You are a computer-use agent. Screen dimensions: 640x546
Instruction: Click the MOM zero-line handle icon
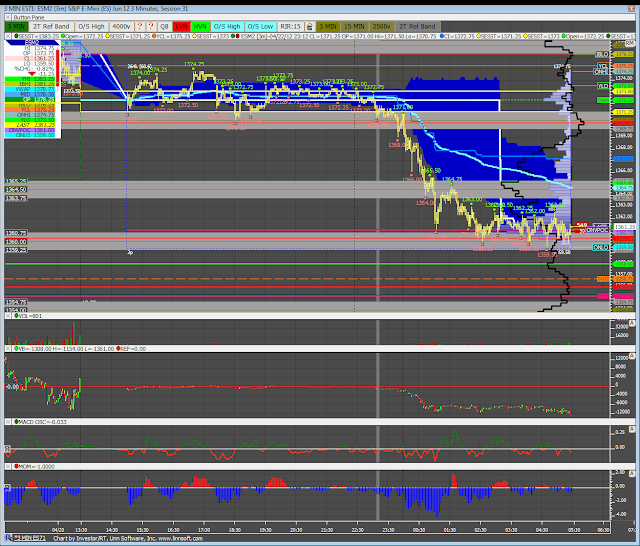point(7,486)
